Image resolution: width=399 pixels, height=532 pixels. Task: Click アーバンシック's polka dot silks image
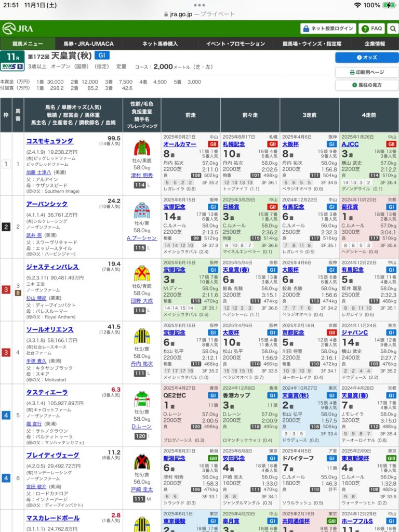click(142, 210)
